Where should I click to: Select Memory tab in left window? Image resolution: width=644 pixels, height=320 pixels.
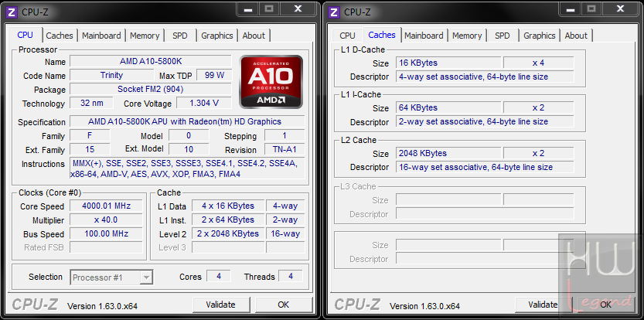click(x=145, y=36)
